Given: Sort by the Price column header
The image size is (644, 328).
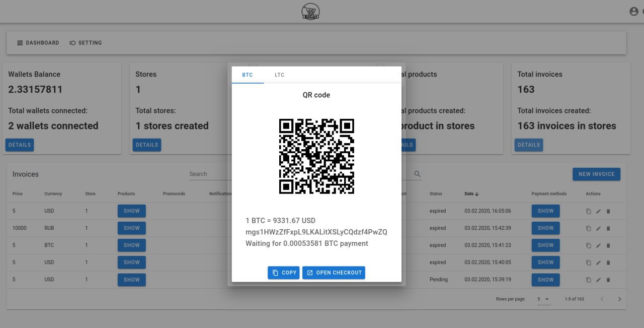Looking at the screenshot, I should click(x=18, y=193).
